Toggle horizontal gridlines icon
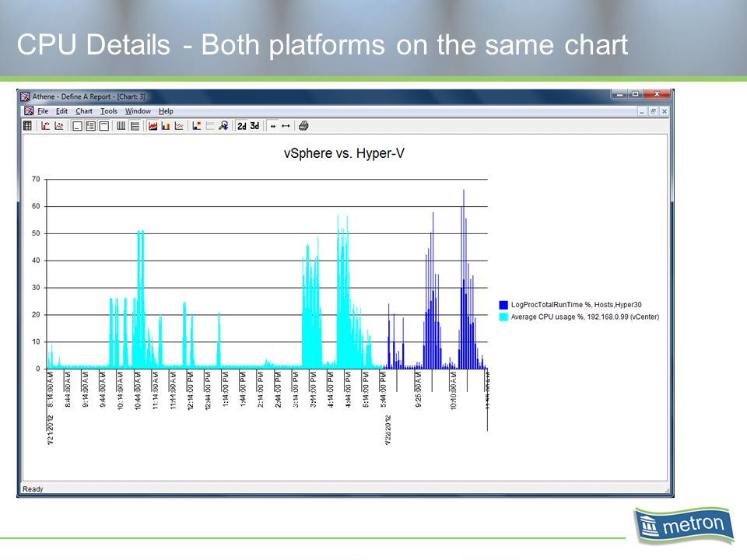 pos(135,126)
